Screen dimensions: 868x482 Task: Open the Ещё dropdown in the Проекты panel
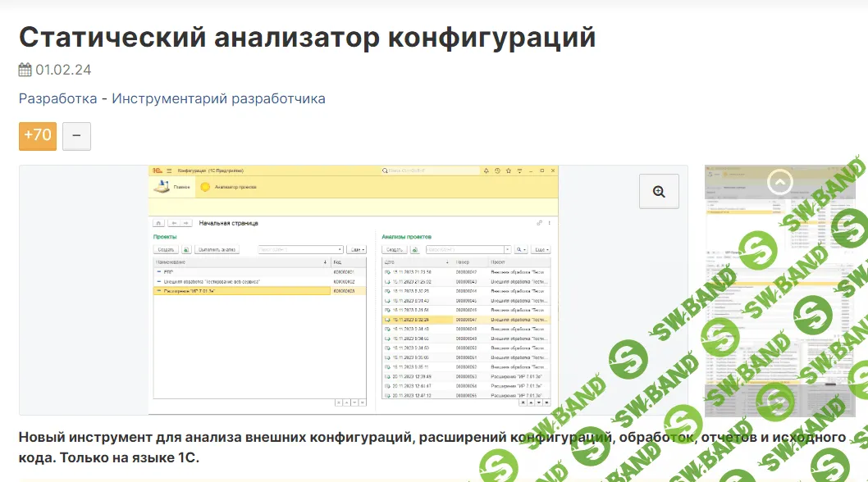pyautogui.click(x=355, y=249)
